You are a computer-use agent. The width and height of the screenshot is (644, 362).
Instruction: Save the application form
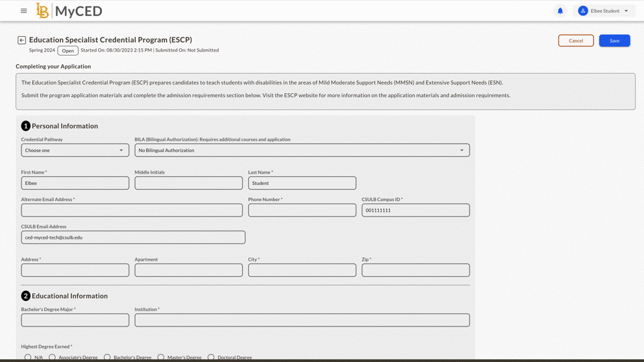pyautogui.click(x=614, y=41)
